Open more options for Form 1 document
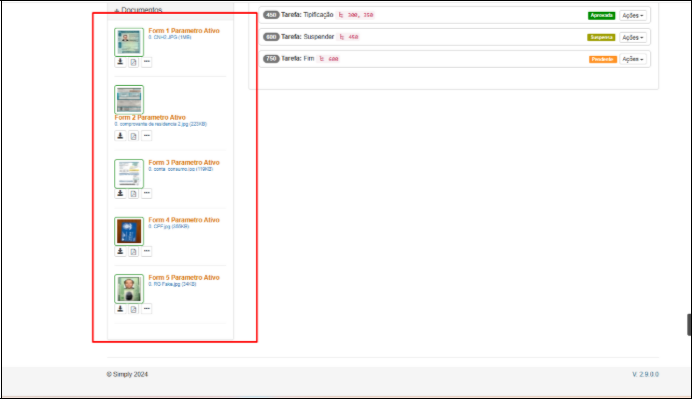 click(x=147, y=62)
